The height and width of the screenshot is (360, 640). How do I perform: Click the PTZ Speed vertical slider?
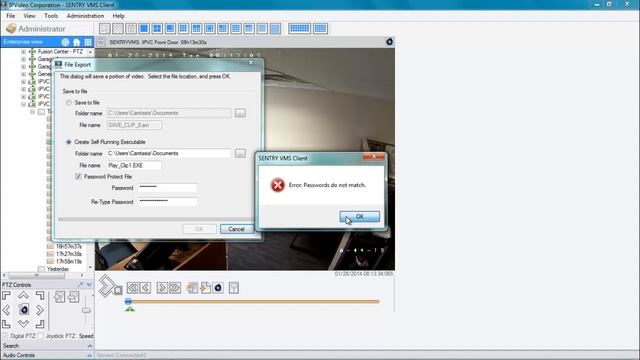tap(86, 311)
